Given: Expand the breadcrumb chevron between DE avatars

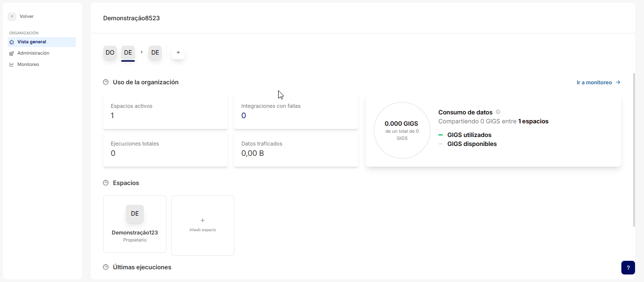Looking at the screenshot, I should pos(141,52).
